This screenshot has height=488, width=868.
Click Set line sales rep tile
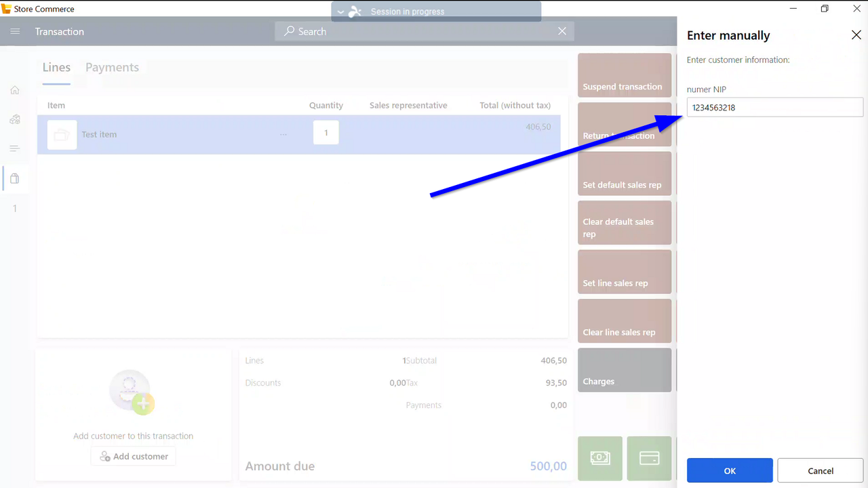[x=625, y=272]
